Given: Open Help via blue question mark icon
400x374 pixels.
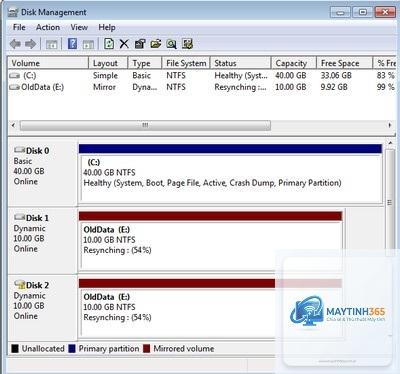Looking at the screenshot, I should [x=72, y=44].
